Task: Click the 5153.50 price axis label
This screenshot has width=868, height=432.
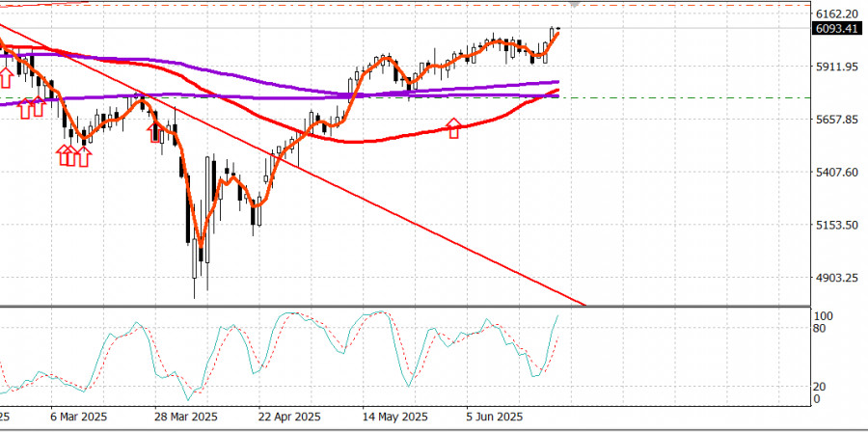Action: [836, 225]
